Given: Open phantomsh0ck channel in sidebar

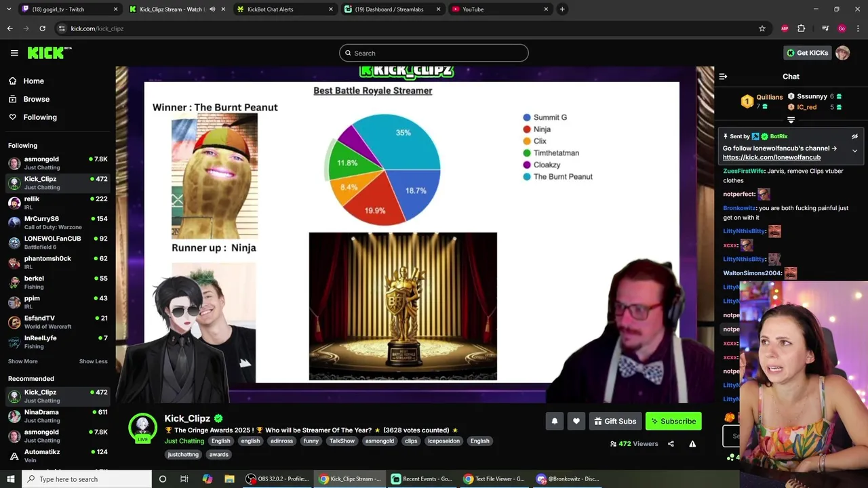Looking at the screenshot, I should click(x=58, y=262).
